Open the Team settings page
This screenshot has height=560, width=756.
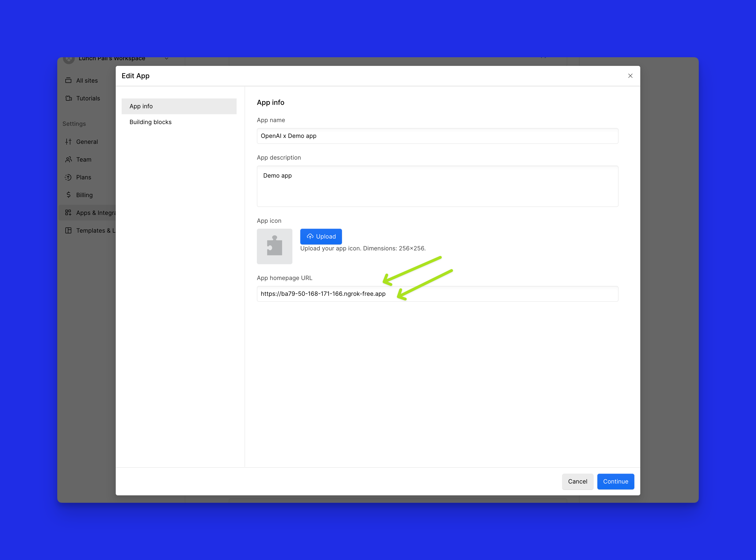click(x=84, y=159)
